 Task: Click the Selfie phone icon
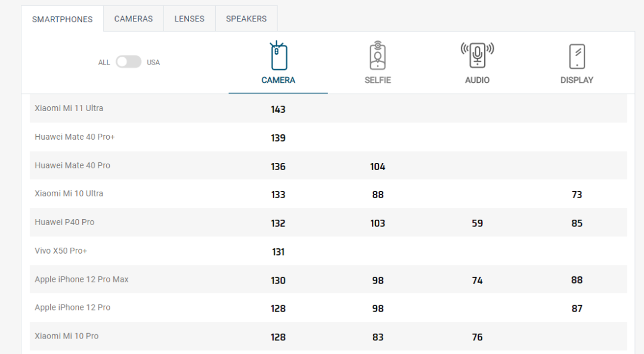pyautogui.click(x=377, y=56)
